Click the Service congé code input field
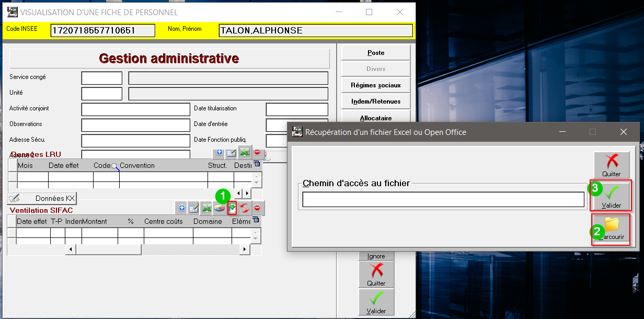This screenshot has width=644, height=319. coord(101,78)
